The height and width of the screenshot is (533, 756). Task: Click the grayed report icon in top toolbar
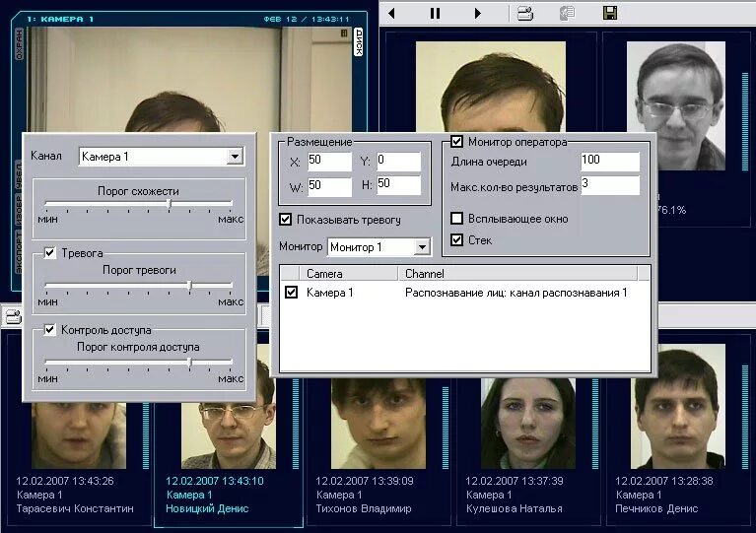[568, 13]
